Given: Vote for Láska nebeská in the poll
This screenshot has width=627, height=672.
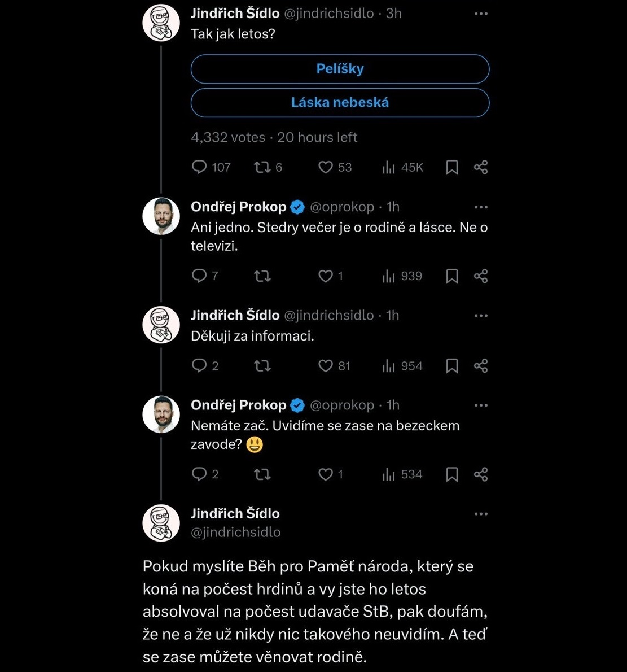Looking at the screenshot, I should 340,103.
